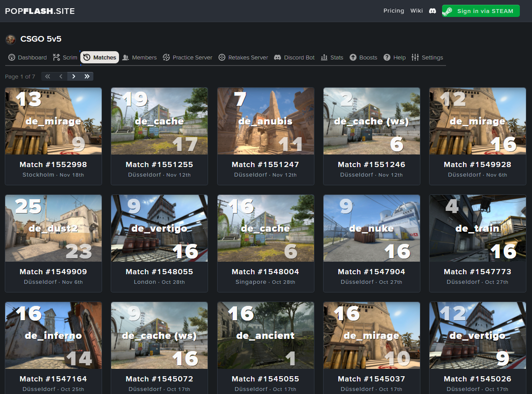The height and width of the screenshot is (394, 532).
Task: View the Stats tab
Action: [332, 57]
